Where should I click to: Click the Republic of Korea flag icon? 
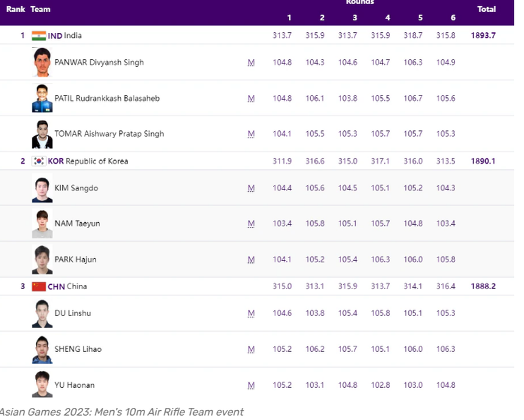click(x=39, y=161)
